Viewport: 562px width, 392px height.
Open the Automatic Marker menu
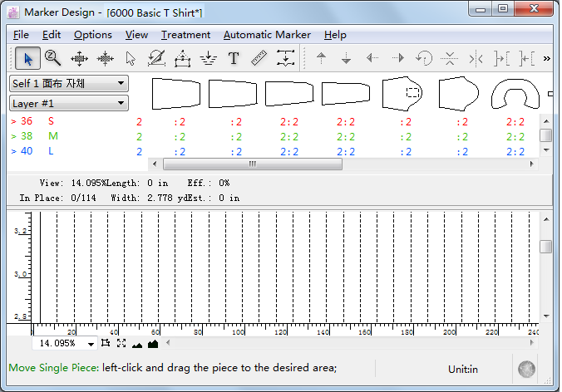[x=267, y=35]
